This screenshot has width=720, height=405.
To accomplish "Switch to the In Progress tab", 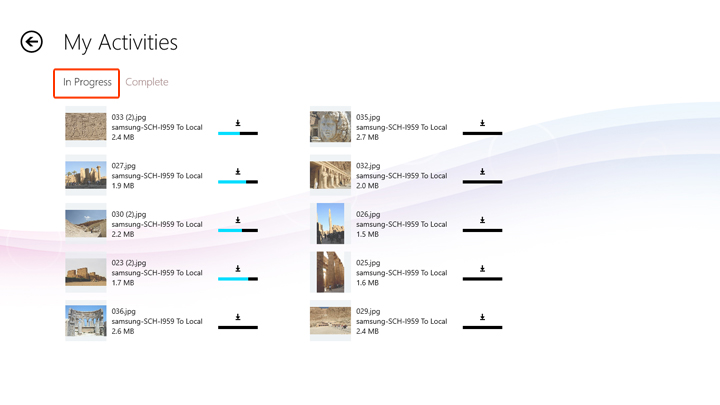I will [87, 82].
